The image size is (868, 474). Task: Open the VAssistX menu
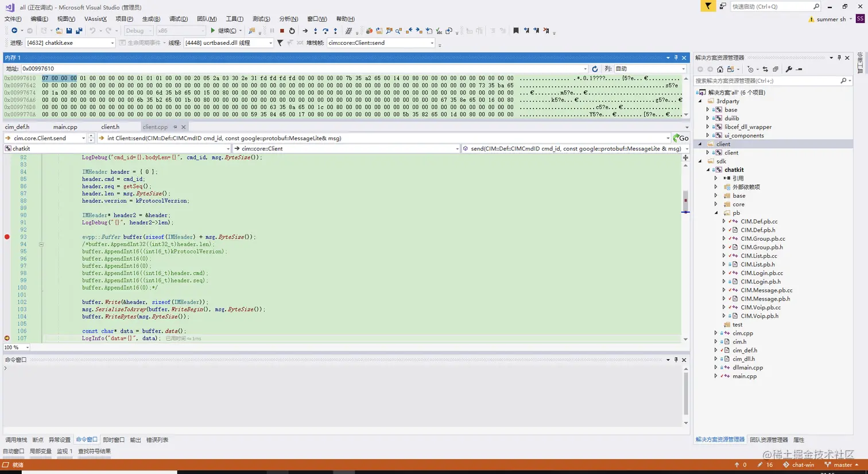pyautogui.click(x=95, y=19)
